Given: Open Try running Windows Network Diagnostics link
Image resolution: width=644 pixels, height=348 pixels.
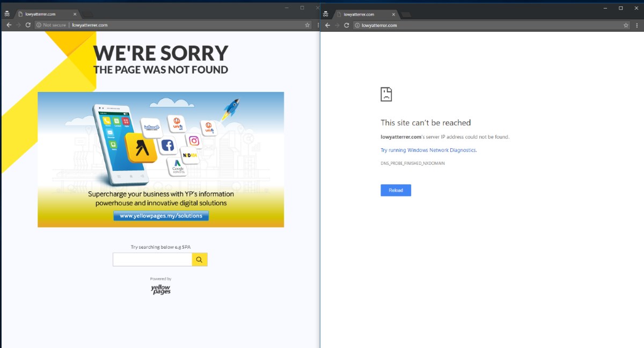Looking at the screenshot, I should point(429,150).
